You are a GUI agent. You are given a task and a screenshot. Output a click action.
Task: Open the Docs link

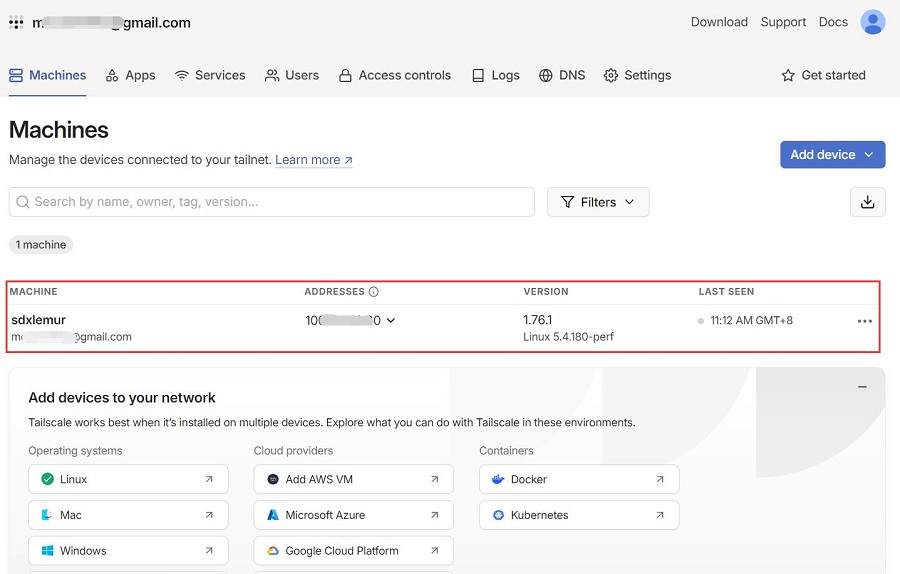tap(833, 22)
